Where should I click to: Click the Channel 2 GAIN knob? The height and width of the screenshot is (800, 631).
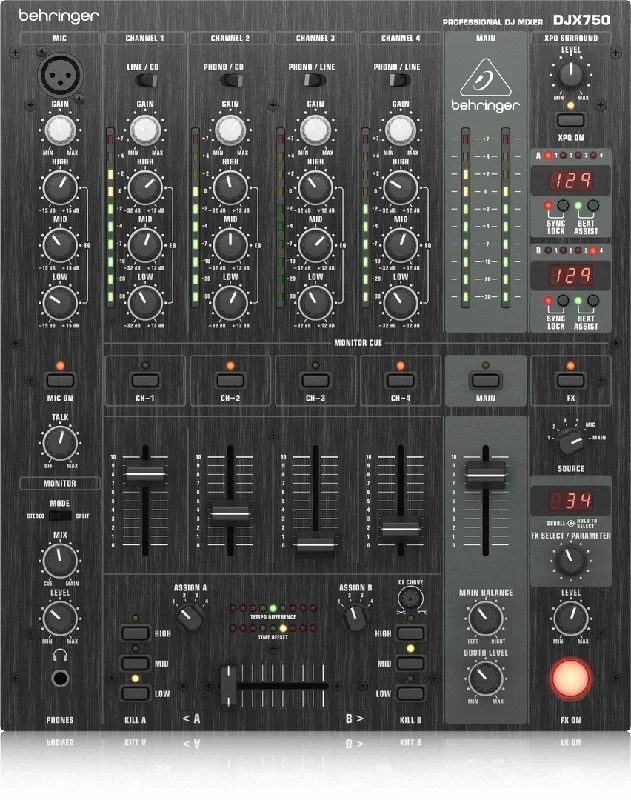[231, 130]
